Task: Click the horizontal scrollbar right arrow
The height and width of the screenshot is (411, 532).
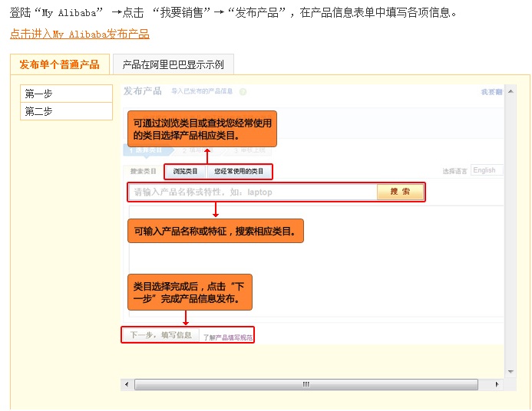Action: point(497,384)
